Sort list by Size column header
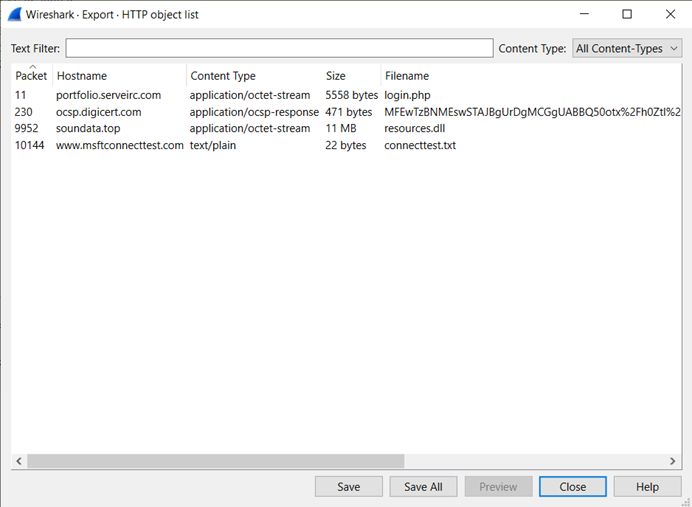Screen dimensions: 692x507 click(352, 75)
